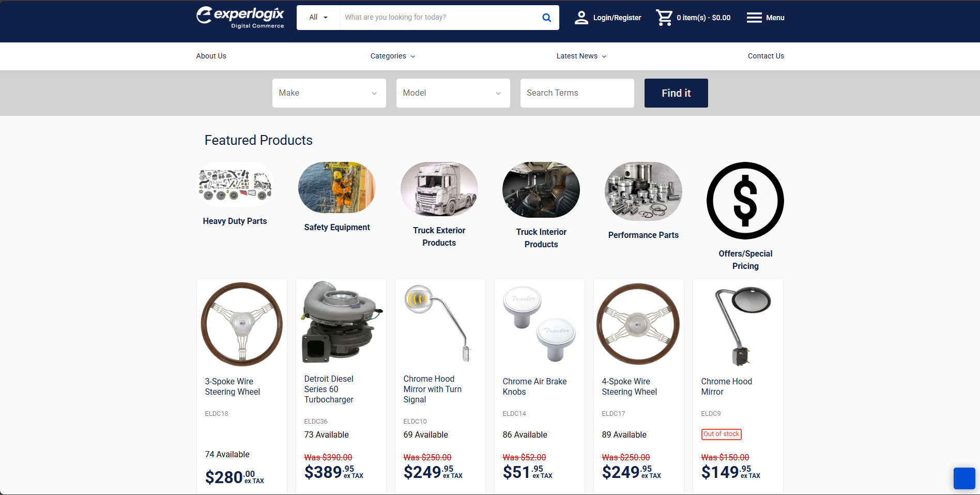Image resolution: width=980 pixels, height=495 pixels.
Task: Select the Offers/Special Pricing dollar icon
Action: point(745,201)
